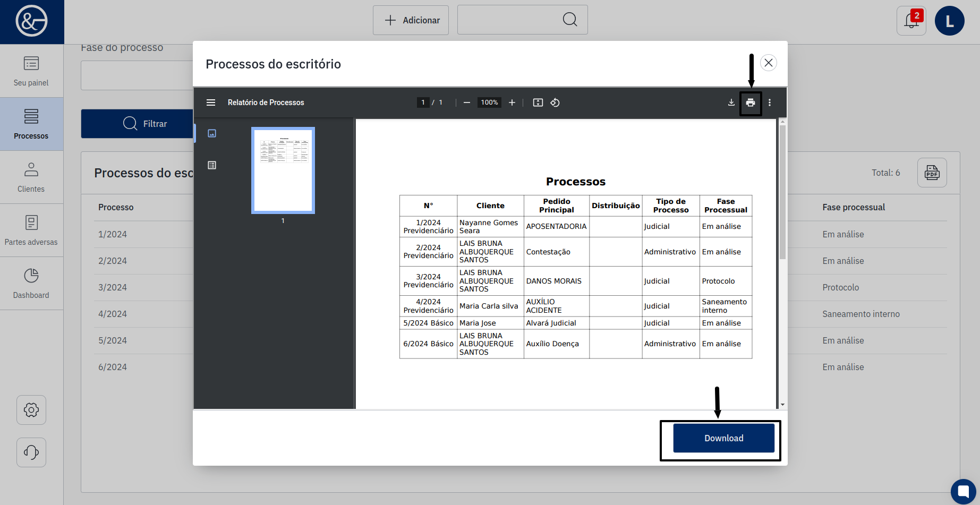980x505 pixels.
Task: Open the notifications bell
Action: click(911, 21)
